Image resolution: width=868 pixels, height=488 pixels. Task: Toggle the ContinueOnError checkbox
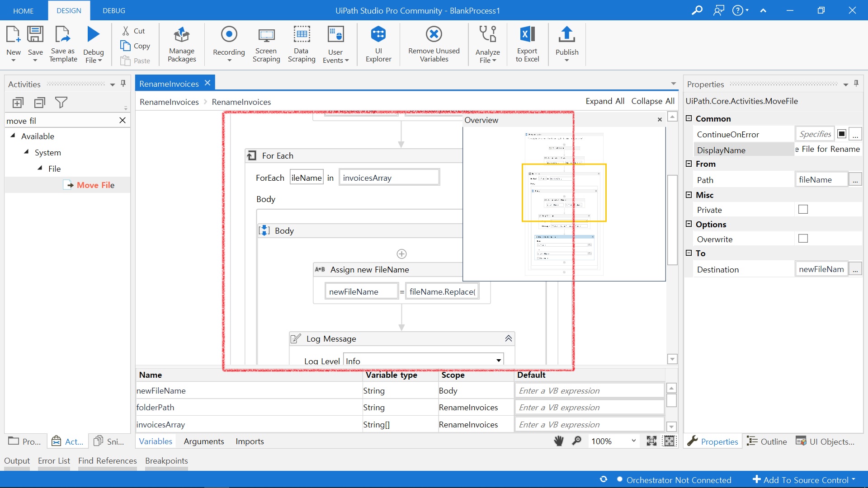[x=842, y=134]
